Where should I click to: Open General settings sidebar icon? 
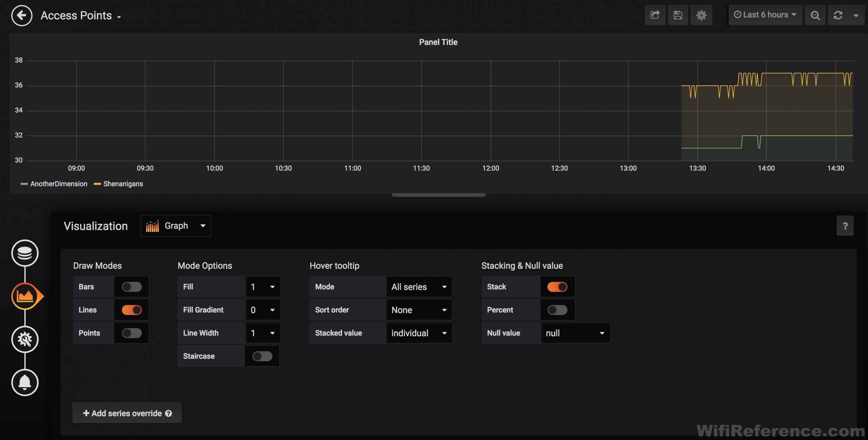[25, 339]
